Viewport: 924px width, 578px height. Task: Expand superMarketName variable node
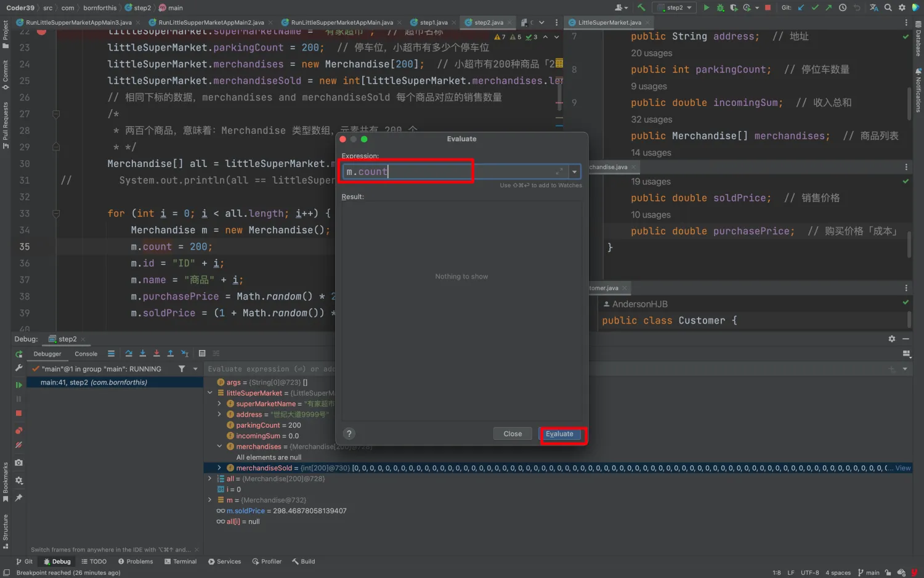click(x=219, y=404)
